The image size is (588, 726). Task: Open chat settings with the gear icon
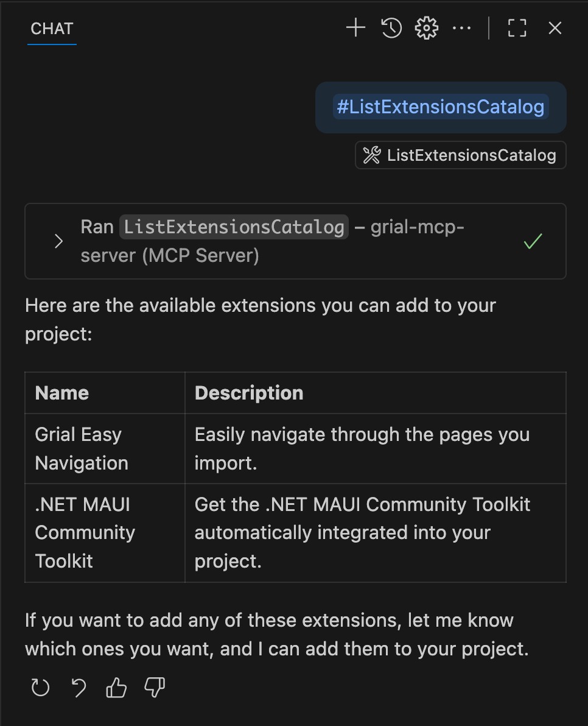(427, 27)
